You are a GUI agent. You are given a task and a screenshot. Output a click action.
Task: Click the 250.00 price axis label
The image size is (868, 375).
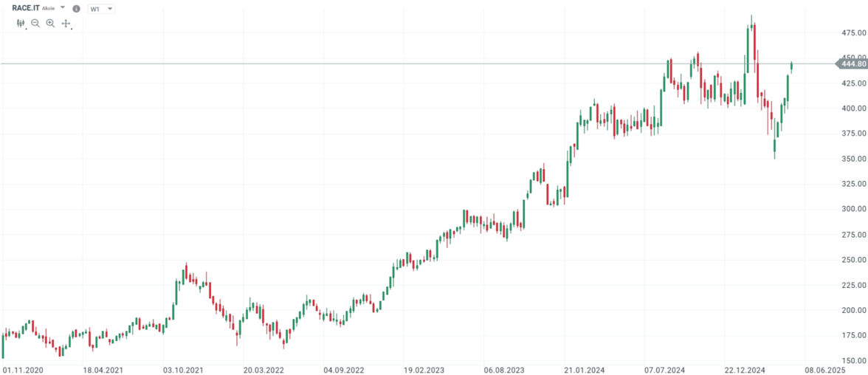point(852,260)
